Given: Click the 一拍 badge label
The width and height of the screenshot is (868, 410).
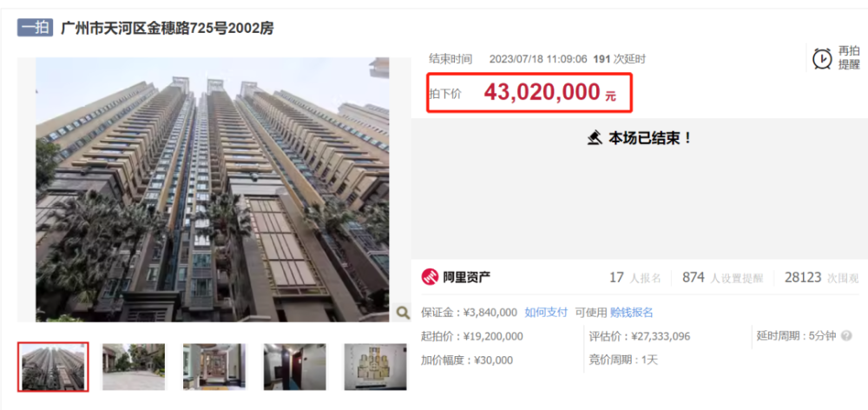Looking at the screenshot, I should point(35,28).
